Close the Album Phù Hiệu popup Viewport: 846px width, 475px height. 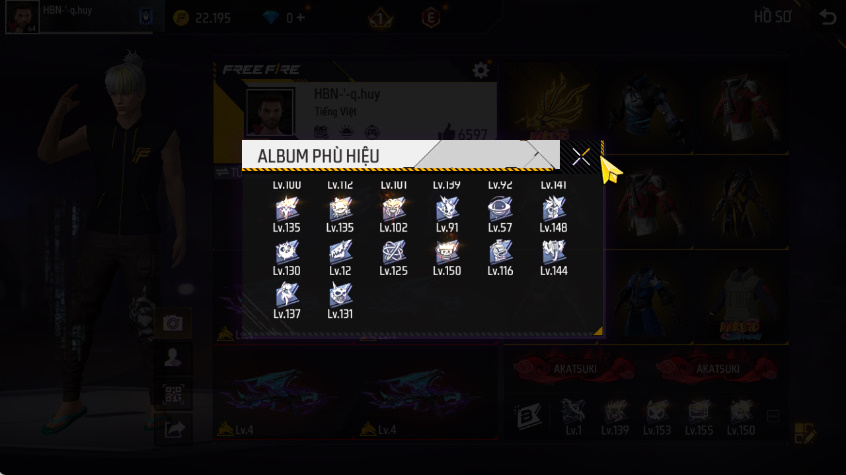coord(581,157)
